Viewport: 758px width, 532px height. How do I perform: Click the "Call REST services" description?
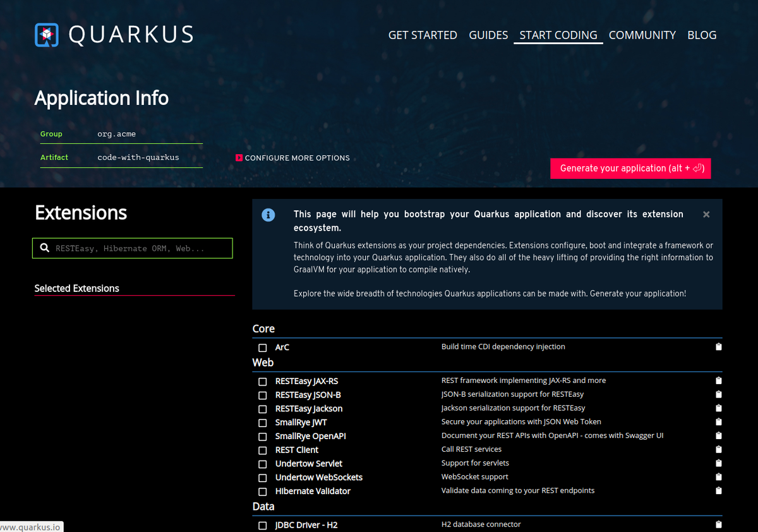[471, 449]
